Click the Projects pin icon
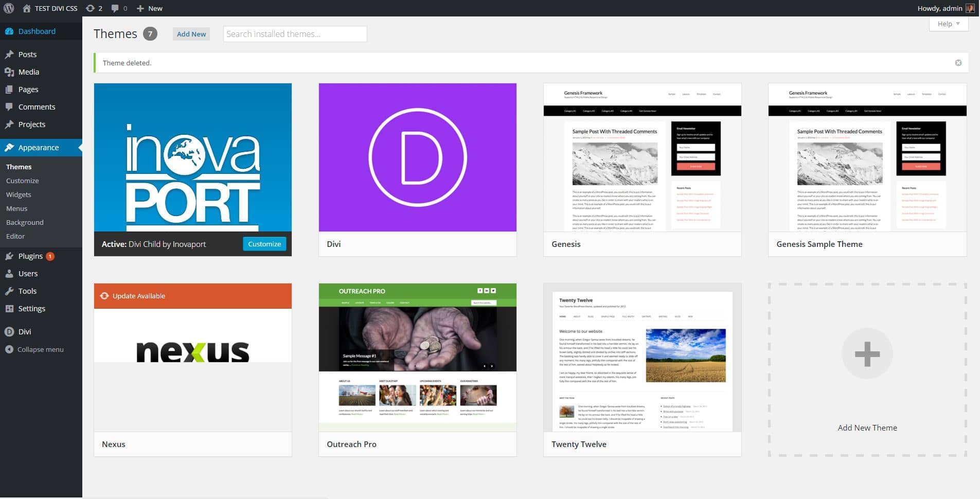 9,124
